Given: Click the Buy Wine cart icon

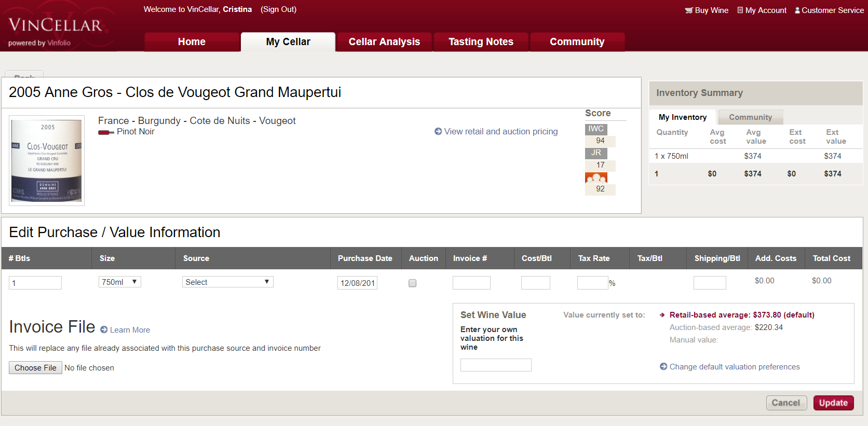Looking at the screenshot, I should (688, 10).
